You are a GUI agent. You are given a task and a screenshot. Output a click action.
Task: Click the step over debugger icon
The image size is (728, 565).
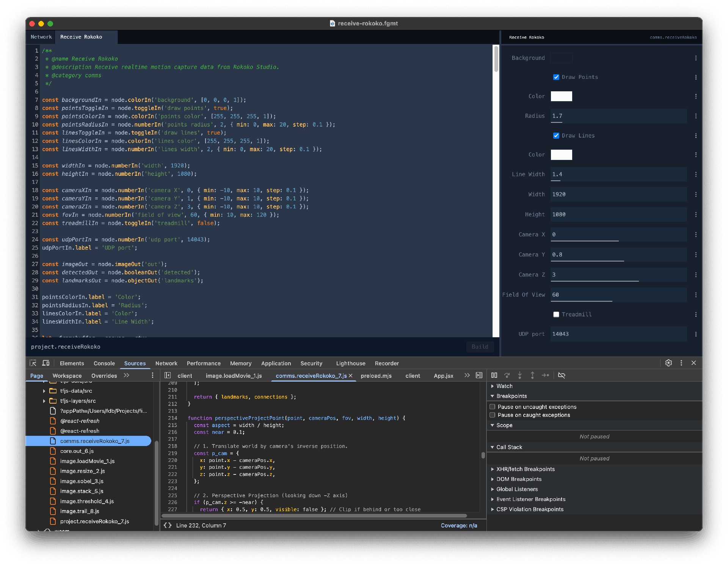click(x=507, y=375)
